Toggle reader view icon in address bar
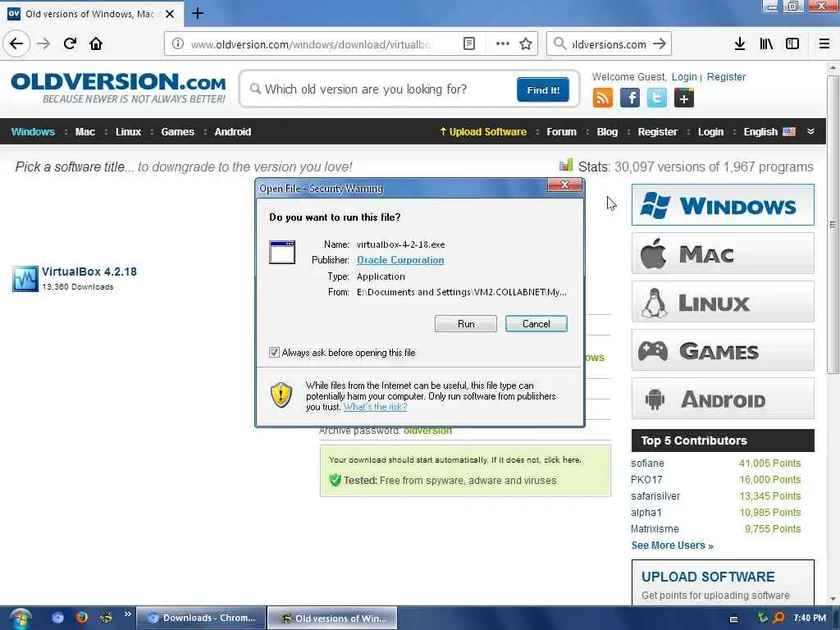 [468, 44]
